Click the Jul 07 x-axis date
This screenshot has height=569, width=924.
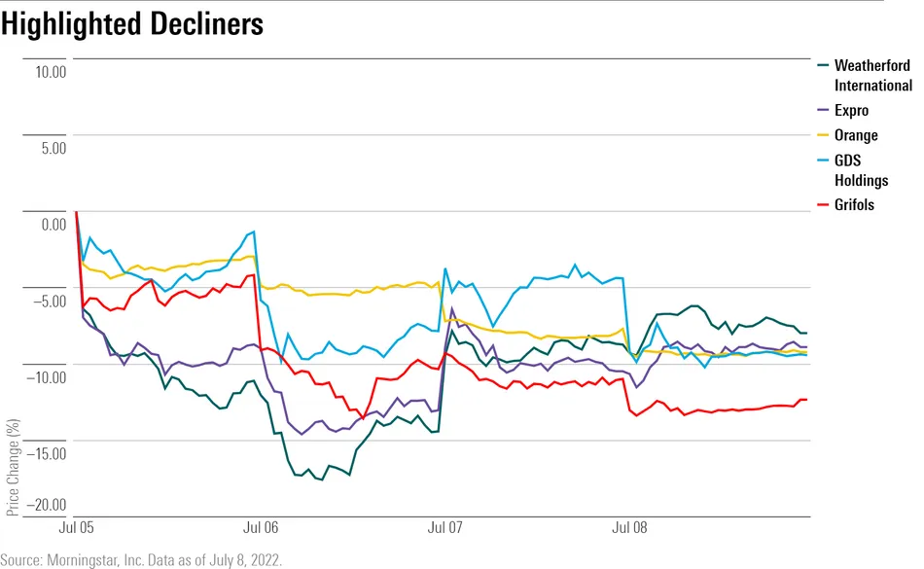(x=444, y=528)
